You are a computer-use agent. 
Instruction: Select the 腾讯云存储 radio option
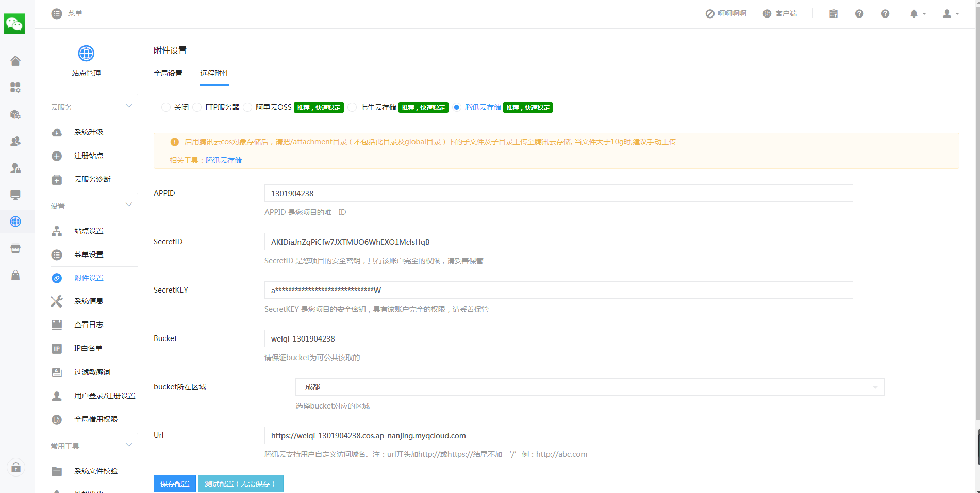(x=456, y=107)
